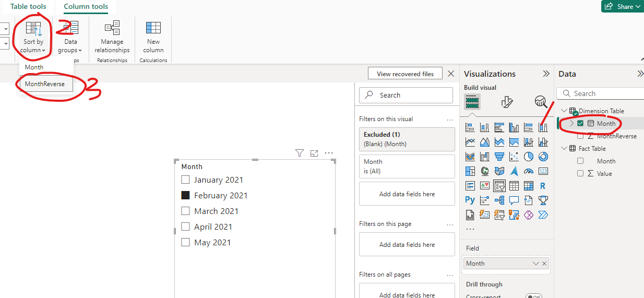The width and height of the screenshot is (644, 298).
Task: Switch to the Column tools tab
Action: (86, 7)
